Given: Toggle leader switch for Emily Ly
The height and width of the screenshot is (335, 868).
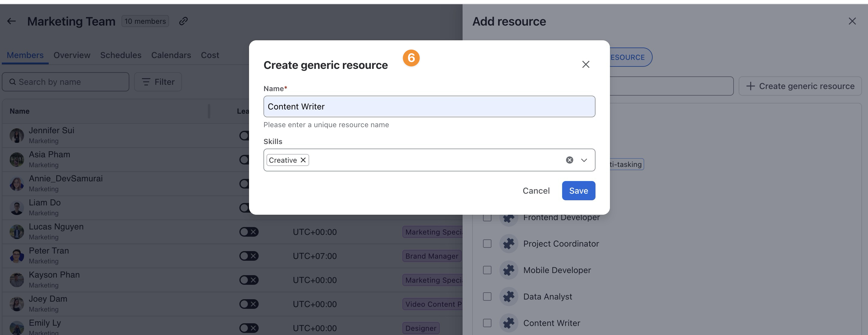Looking at the screenshot, I should [249, 328].
